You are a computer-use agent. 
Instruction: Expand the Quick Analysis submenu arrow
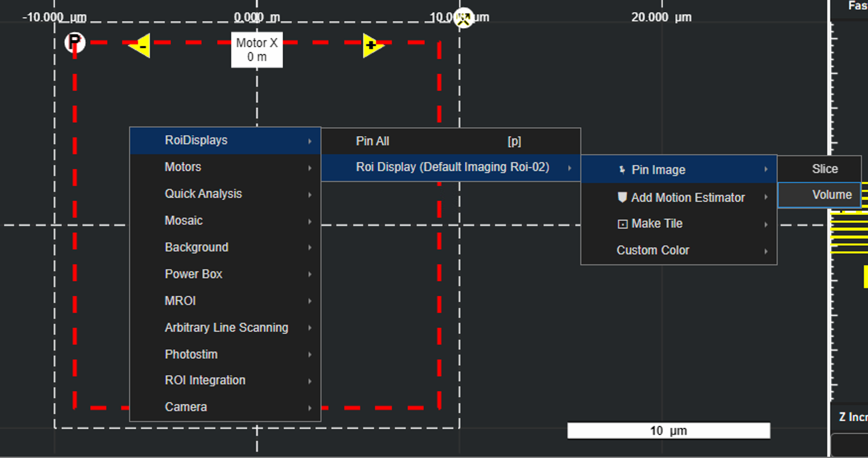(x=310, y=194)
